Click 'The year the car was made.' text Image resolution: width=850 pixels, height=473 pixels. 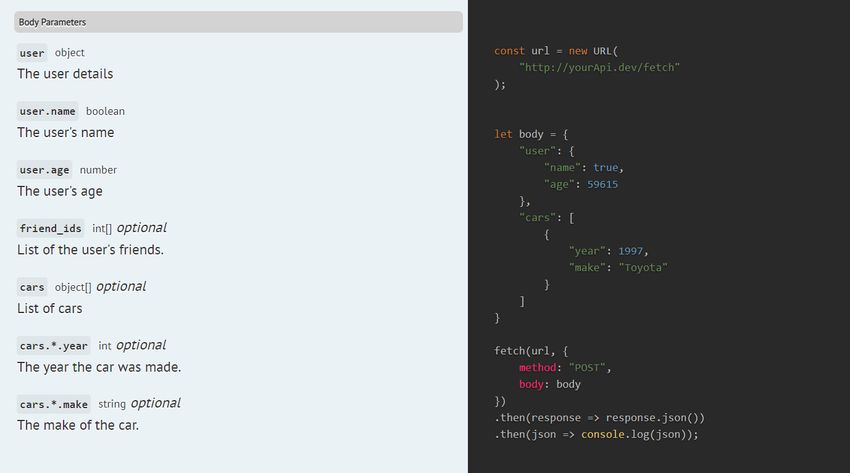[99, 367]
